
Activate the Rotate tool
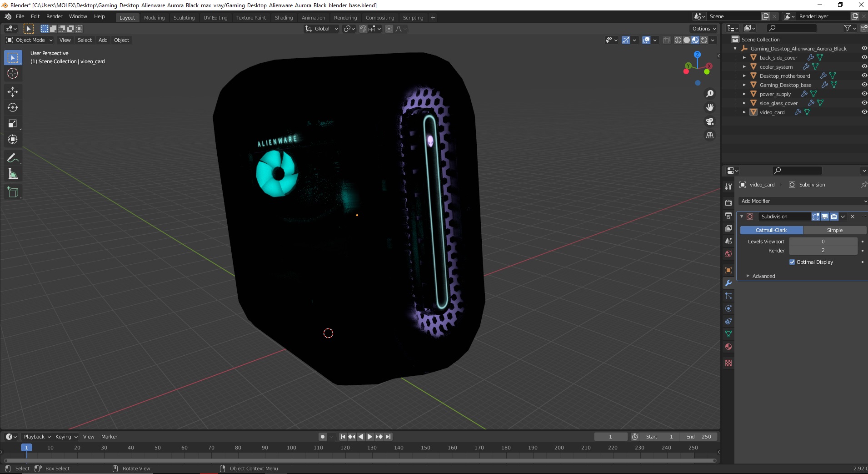point(13,107)
